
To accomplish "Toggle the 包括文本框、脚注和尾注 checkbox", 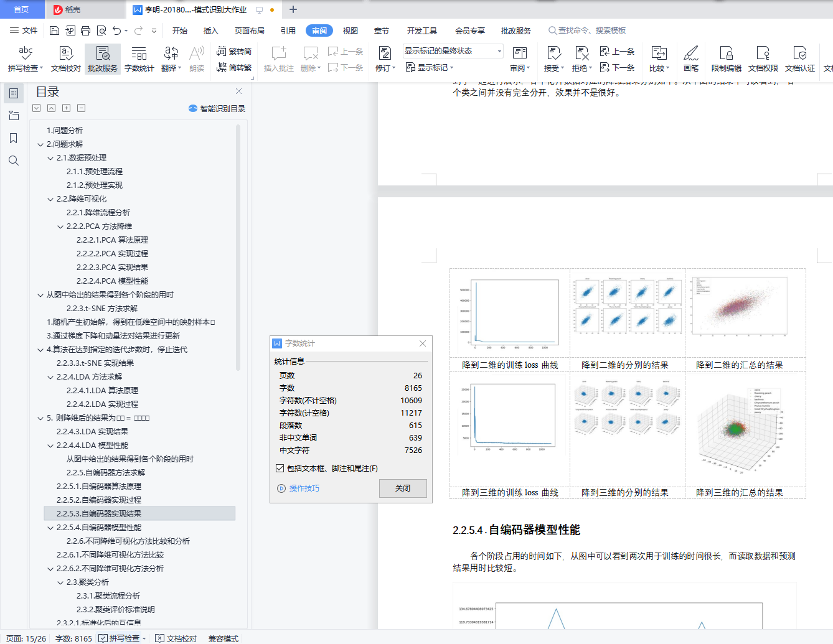I will [280, 469].
